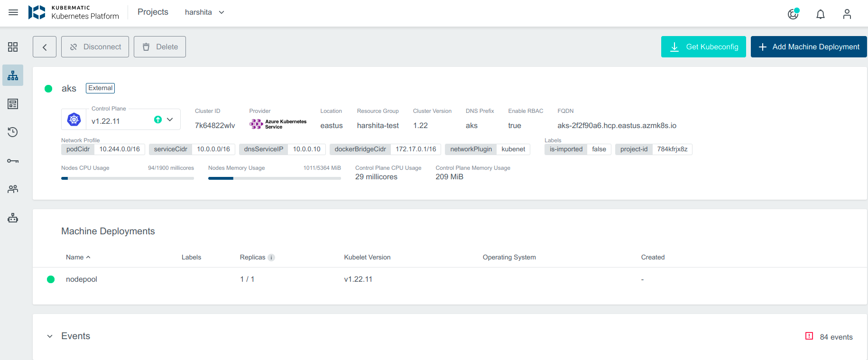Open the user account icon
Image resolution: width=868 pixels, height=360 pixels.
[x=847, y=14]
